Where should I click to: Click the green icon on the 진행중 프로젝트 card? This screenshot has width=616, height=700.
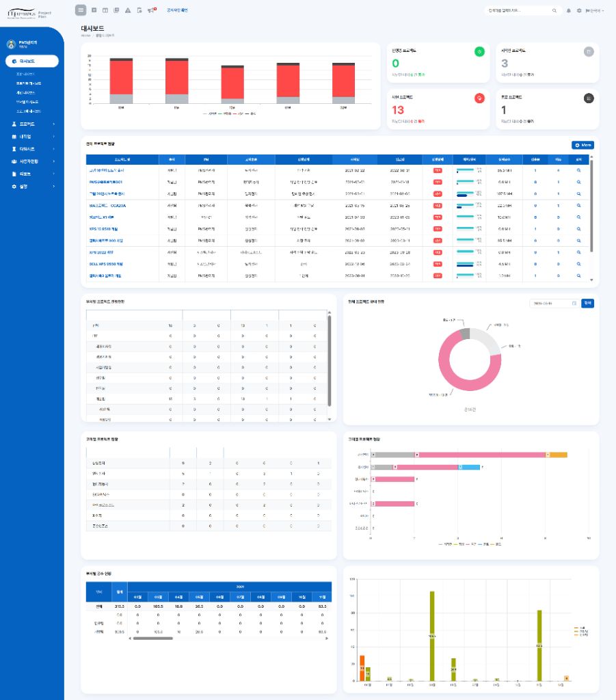[479, 52]
